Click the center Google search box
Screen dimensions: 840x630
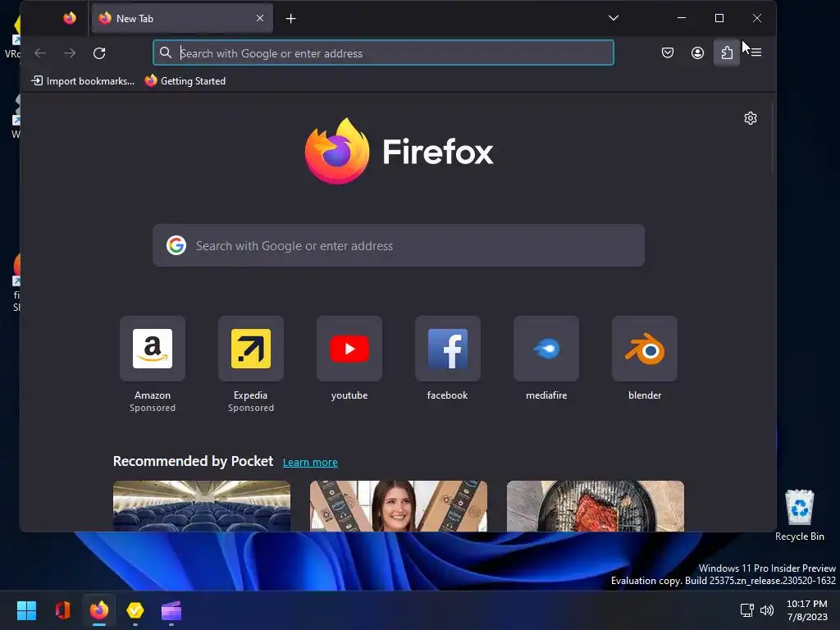coord(399,245)
